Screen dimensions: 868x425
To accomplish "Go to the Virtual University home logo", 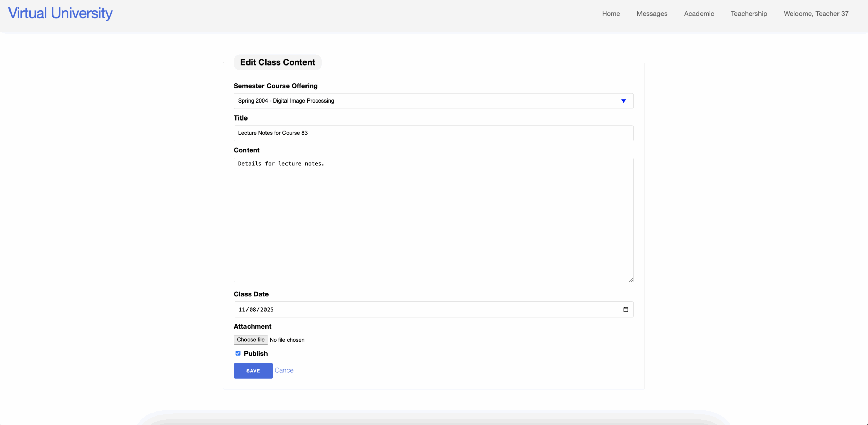I will tap(60, 13).
